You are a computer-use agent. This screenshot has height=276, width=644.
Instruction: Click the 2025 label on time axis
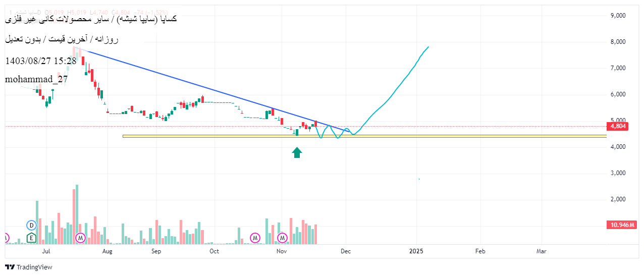click(x=416, y=251)
